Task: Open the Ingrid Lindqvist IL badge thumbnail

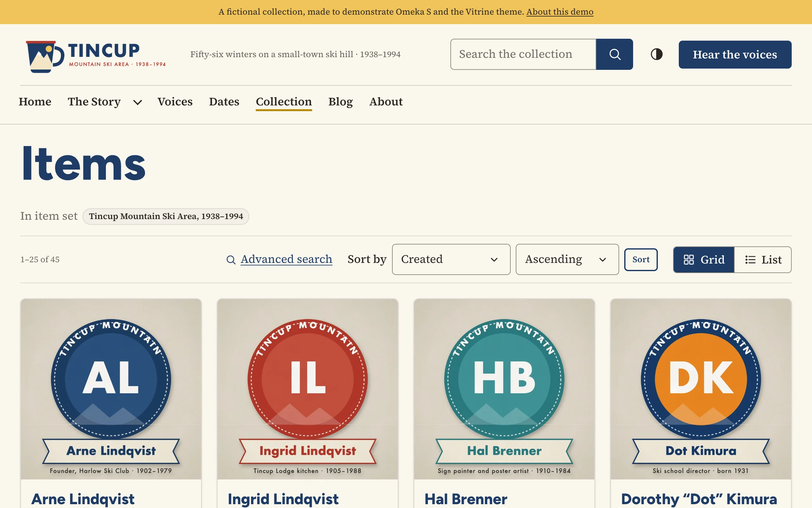Action: [308, 389]
